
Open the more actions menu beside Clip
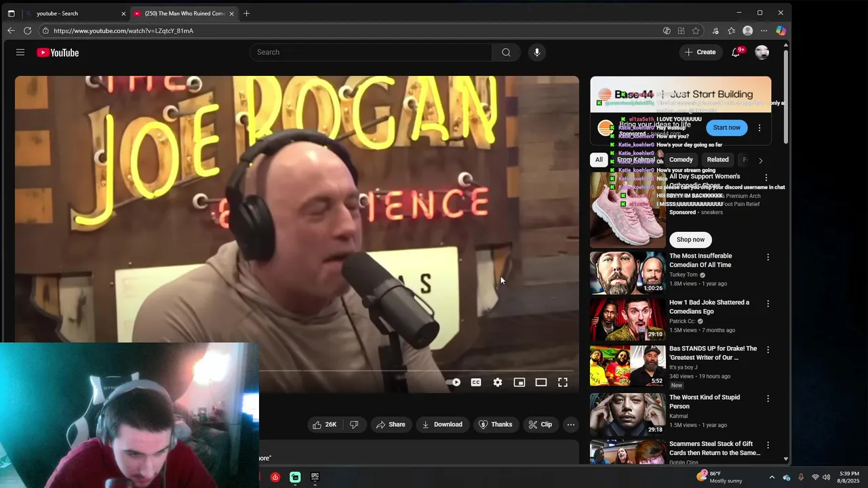pyautogui.click(x=571, y=424)
